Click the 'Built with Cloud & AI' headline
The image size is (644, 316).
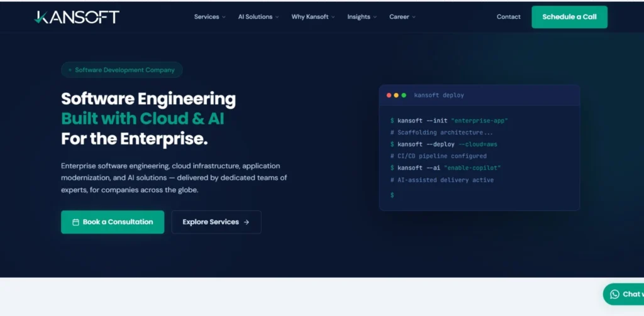(x=143, y=119)
